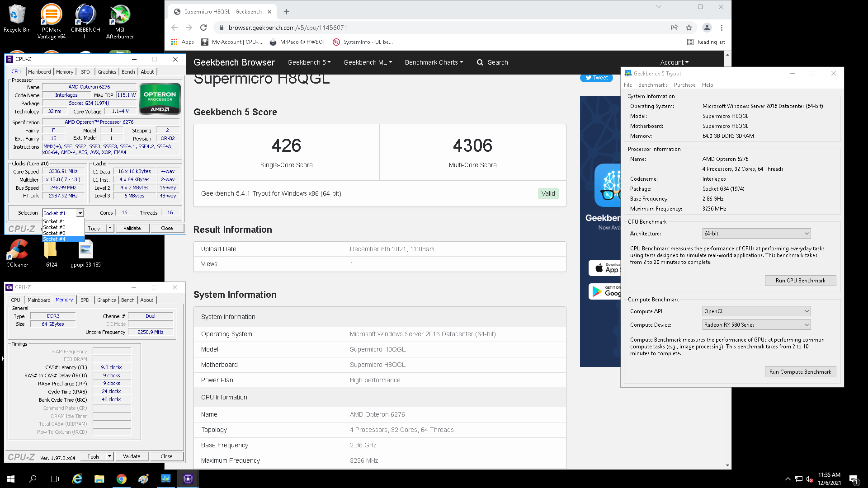
Task: Launch MSI Afterburner desktop shortcut
Action: tap(120, 21)
